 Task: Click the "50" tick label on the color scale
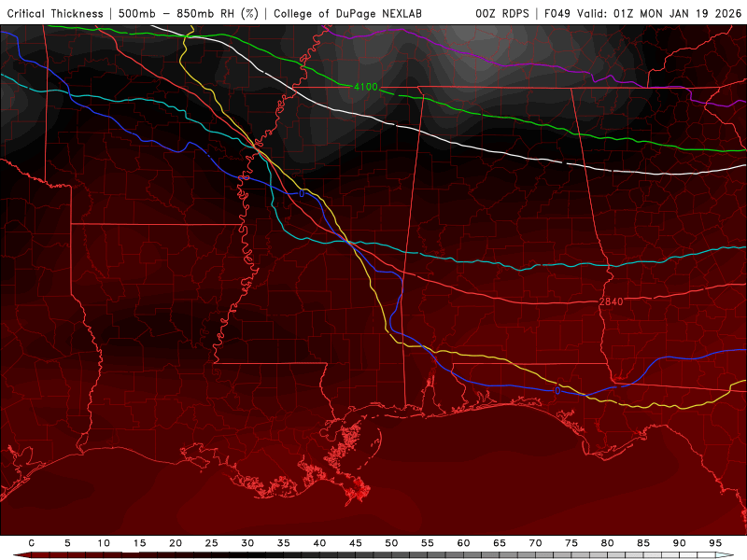[x=391, y=543]
